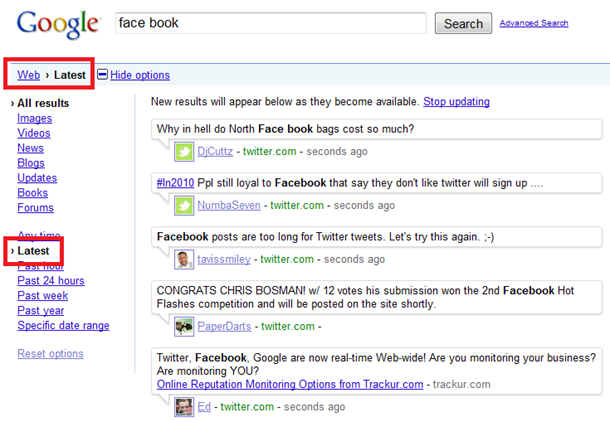Filter results by Books
The height and width of the screenshot is (422, 610).
pos(33,193)
